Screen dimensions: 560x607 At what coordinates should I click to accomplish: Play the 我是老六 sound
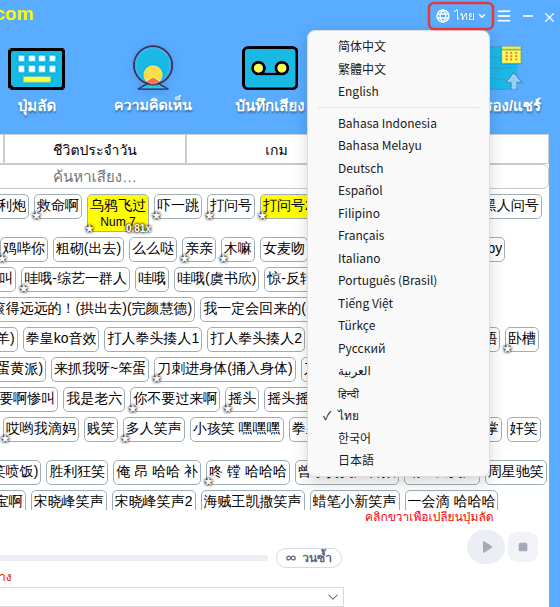tap(94, 399)
